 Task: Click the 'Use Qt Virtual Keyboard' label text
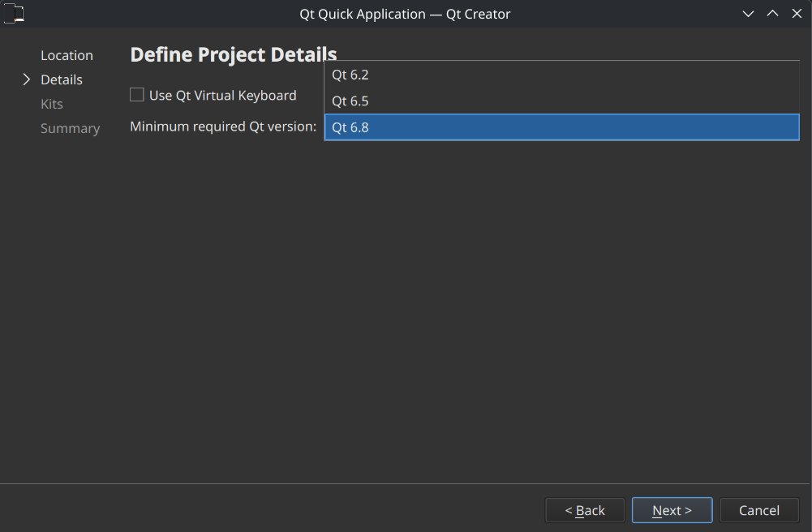222,96
